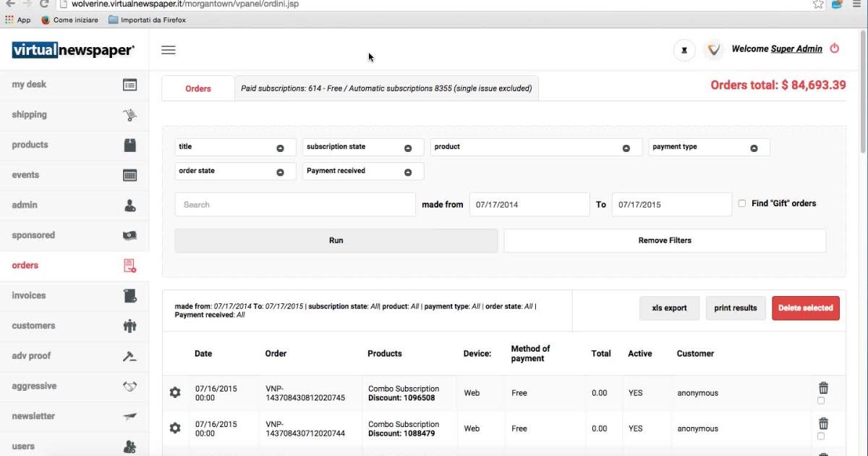Open the gear settings for first order row
Viewport: 868px width, 456px height.
click(x=175, y=392)
